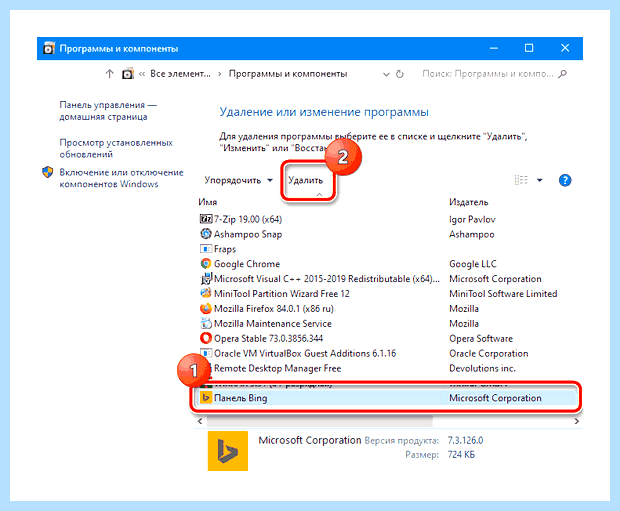Click the shield icon beside Windows components
620x511 pixels.
point(47,172)
